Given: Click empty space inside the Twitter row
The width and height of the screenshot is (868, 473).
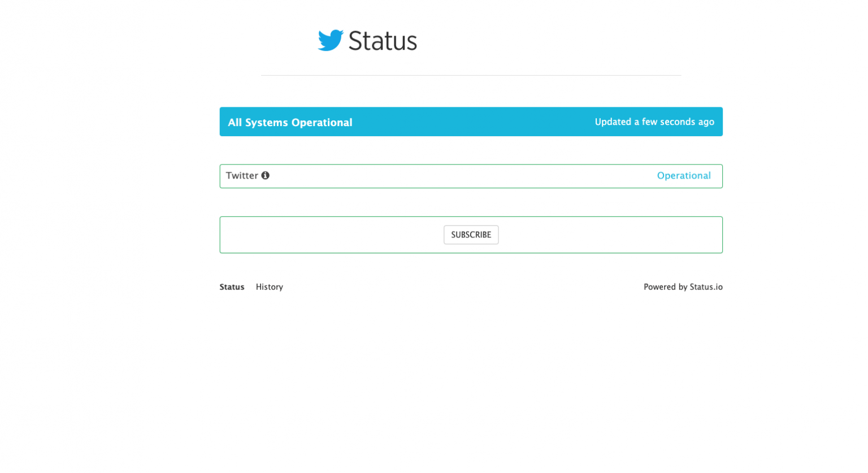Looking at the screenshot, I should point(452,176).
